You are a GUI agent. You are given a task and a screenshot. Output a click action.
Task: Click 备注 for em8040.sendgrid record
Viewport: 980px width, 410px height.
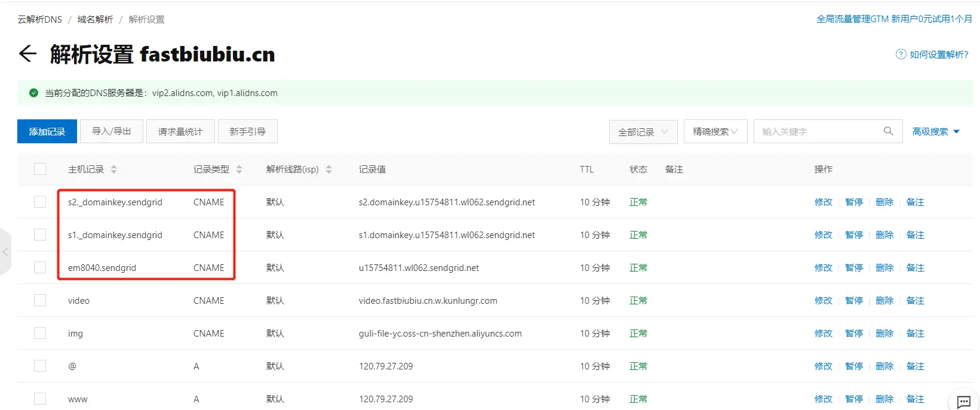tap(915, 268)
